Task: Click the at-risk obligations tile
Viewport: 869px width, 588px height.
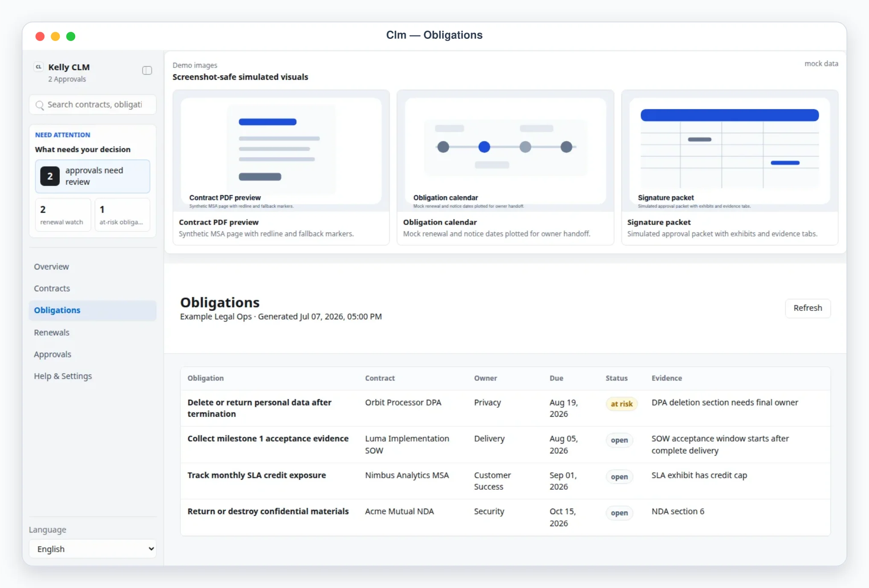Action: (x=122, y=215)
